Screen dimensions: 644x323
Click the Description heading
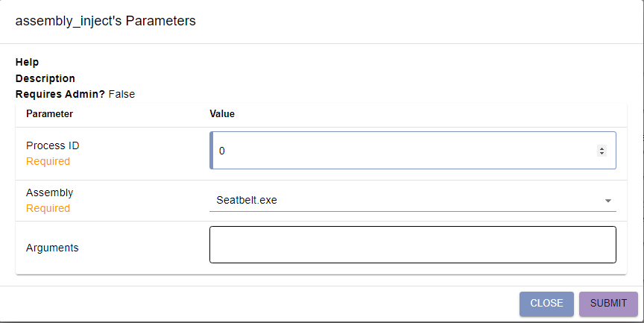[x=45, y=78]
